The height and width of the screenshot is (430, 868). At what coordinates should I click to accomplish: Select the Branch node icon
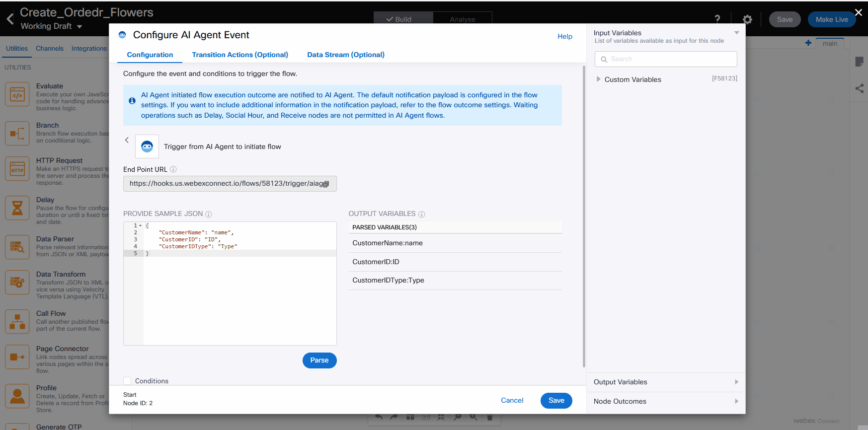point(17,134)
